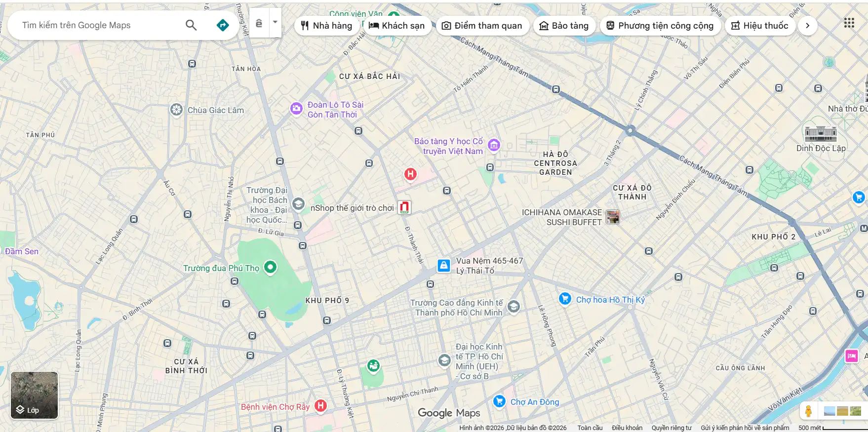
Task: Click the TÂN HÒA area label
Action: [246, 69]
